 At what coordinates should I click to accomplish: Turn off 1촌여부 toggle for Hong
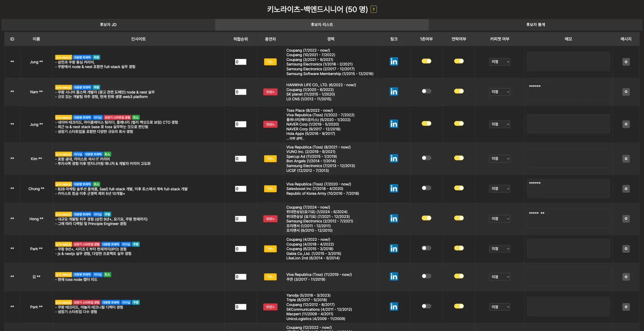(426, 218)
